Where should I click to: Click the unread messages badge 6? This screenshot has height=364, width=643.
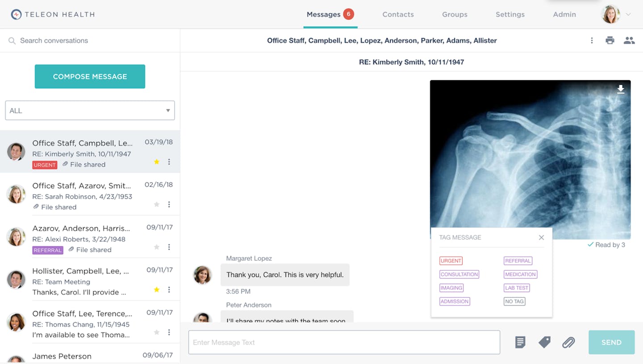click(348, 14)
